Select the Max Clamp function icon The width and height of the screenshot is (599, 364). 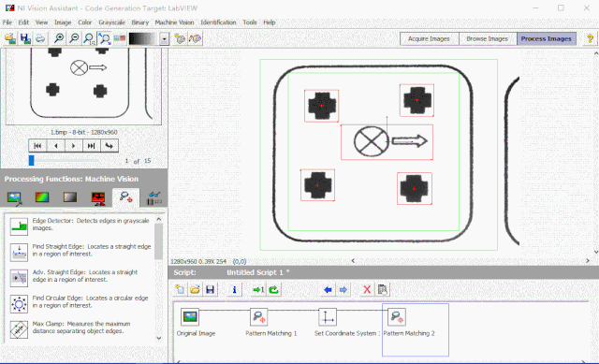pyautogui.click(x=19, y=329)
